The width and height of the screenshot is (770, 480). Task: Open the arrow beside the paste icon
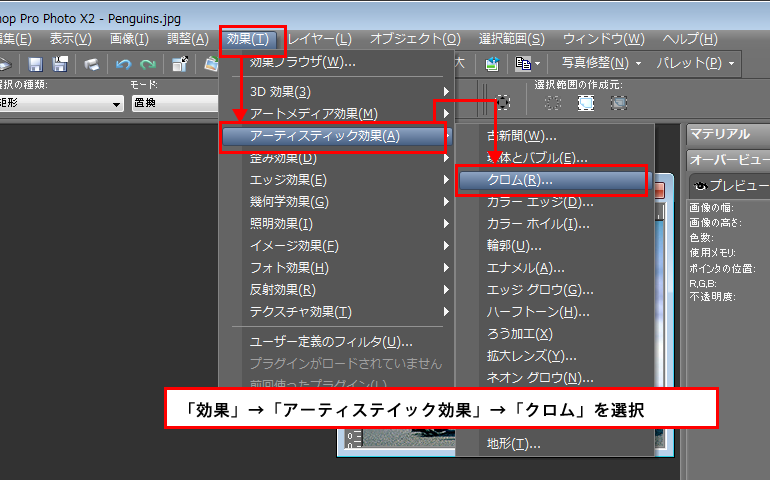[x=537, y=64]
